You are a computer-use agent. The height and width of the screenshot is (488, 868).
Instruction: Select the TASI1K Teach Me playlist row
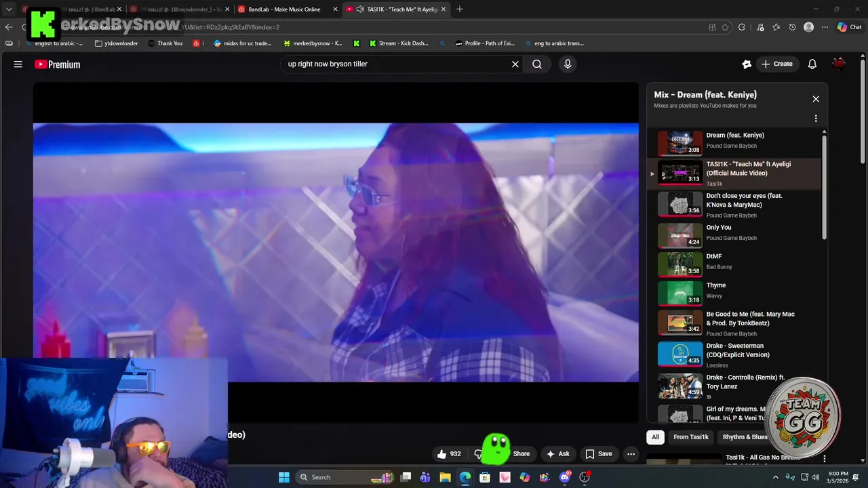pyautogui.click(x=735, y=174)
